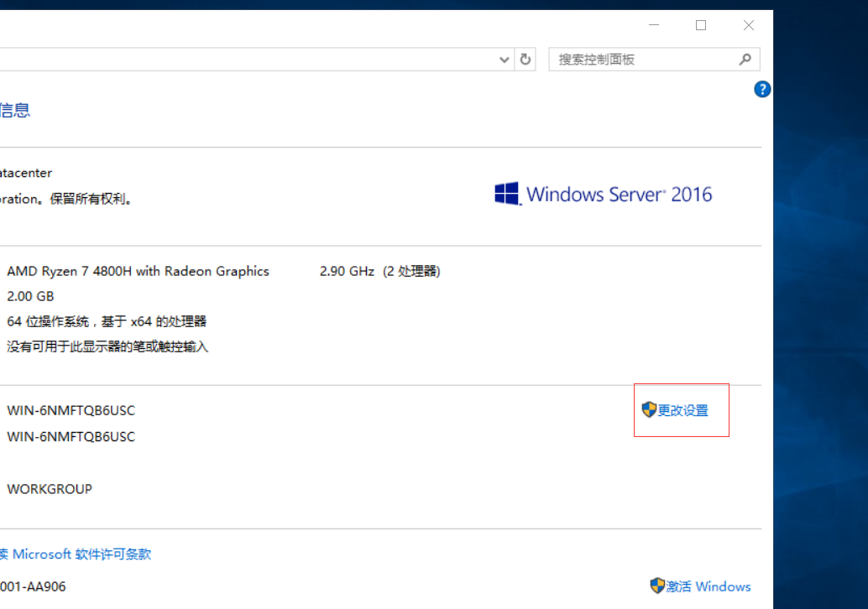Click the shield icon next to 更改设置
This screenshot has width=868, height=609.
[x=649, y=410]
